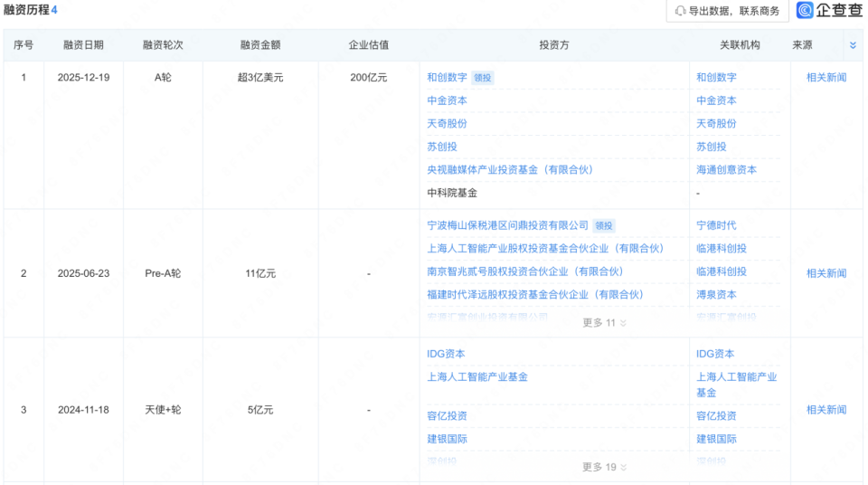The height and width of the screenshot is (485, 868).
Task: Open 上海人工智能产业基金 in 投资方 column
Action: (x=477, y=377)
